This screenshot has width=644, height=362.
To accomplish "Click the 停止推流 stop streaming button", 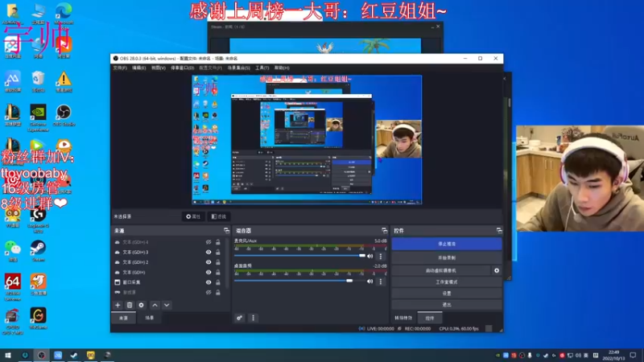I will (x=447, y=244).
